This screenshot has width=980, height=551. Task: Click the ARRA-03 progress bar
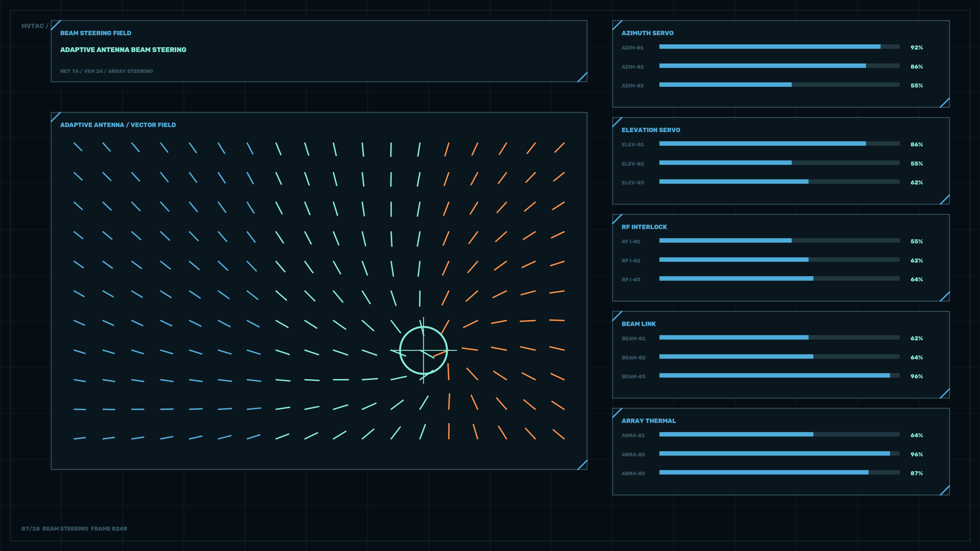pos(779,473)
